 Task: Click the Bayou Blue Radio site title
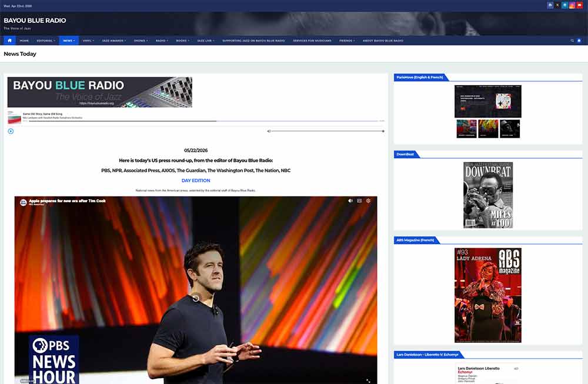click(x=35, y=21)
